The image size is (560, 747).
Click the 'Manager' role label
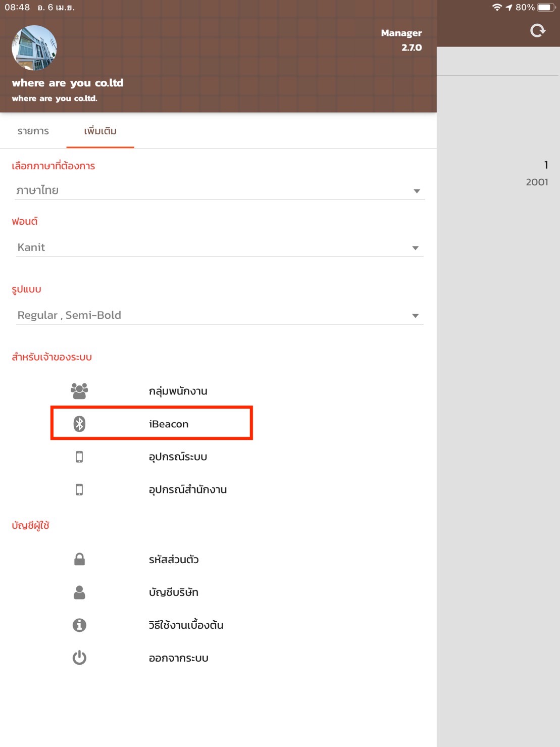coord(401,33)
